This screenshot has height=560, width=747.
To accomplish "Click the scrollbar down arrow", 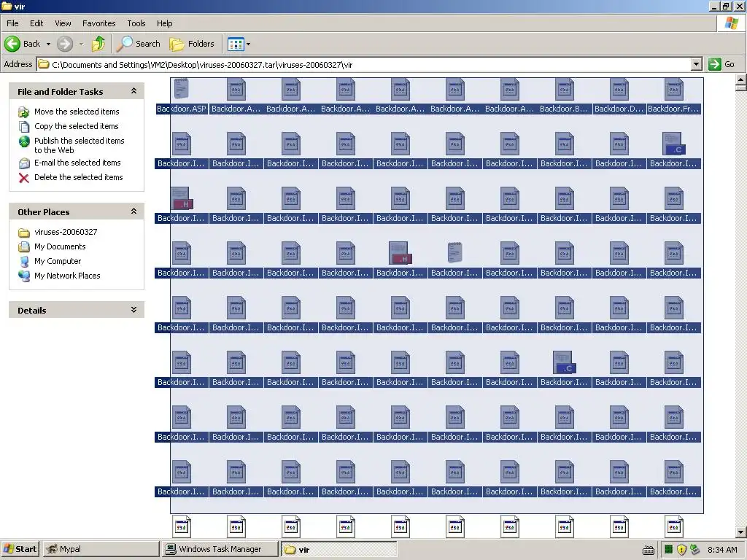I will (741, 532).
